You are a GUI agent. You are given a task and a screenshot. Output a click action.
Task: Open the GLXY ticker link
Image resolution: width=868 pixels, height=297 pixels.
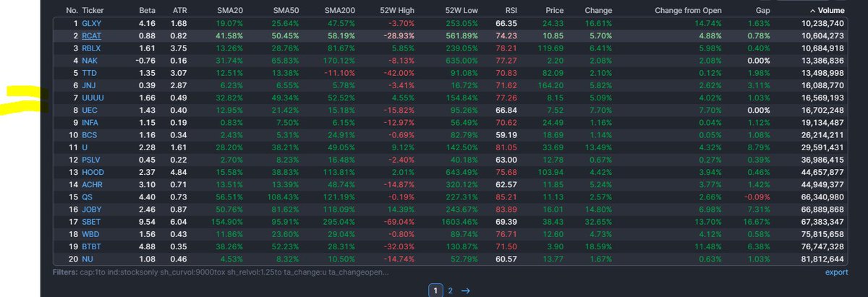tap(92, 24)
